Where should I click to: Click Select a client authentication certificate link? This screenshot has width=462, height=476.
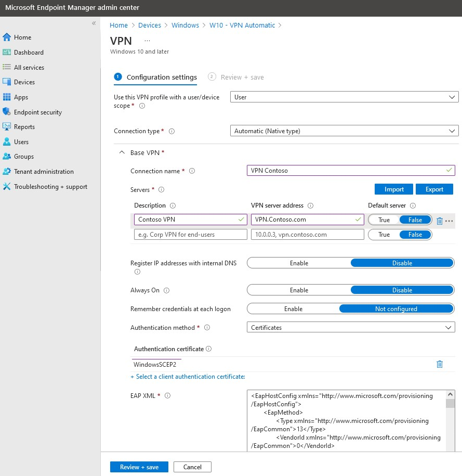pyautogui.click(x=188, y=377)
